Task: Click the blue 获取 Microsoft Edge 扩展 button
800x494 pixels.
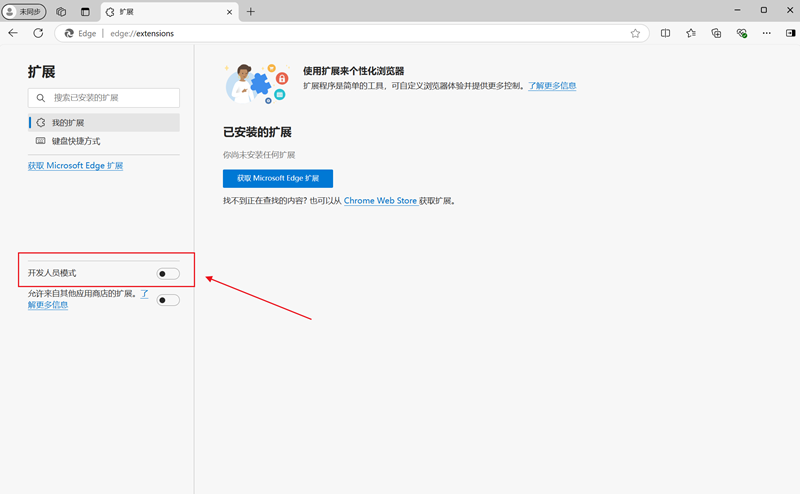Action: [x=277, y=178]
